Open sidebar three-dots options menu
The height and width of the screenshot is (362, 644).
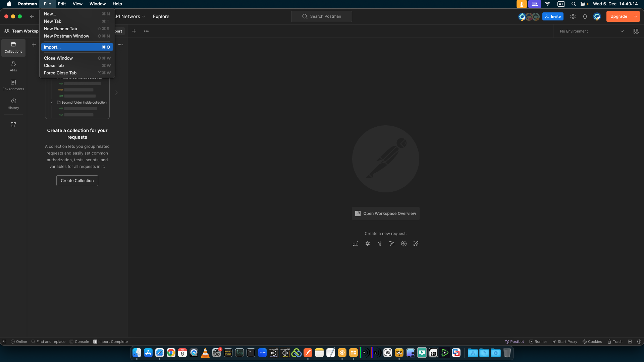click(121, 45)
